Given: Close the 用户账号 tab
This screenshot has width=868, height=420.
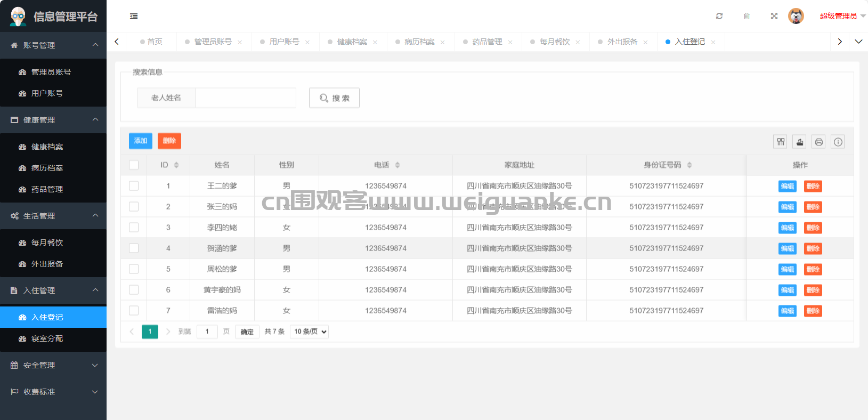Looking at the screenshot, I should point(307,42).
